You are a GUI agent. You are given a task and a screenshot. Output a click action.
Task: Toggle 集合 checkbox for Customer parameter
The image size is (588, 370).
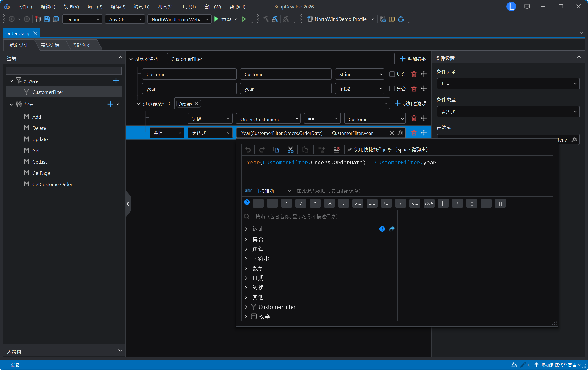pos(392,74)
